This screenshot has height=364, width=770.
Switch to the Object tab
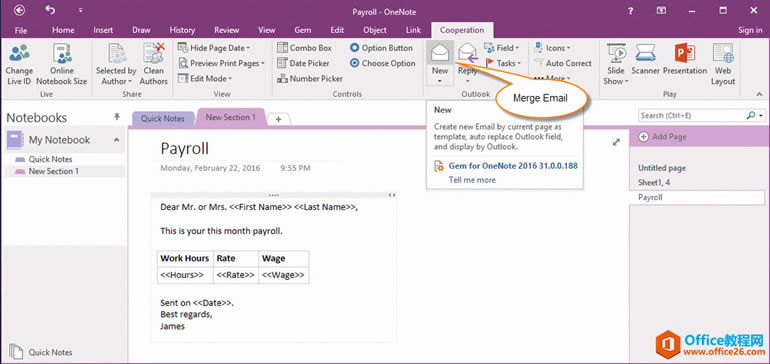[375, 30]
